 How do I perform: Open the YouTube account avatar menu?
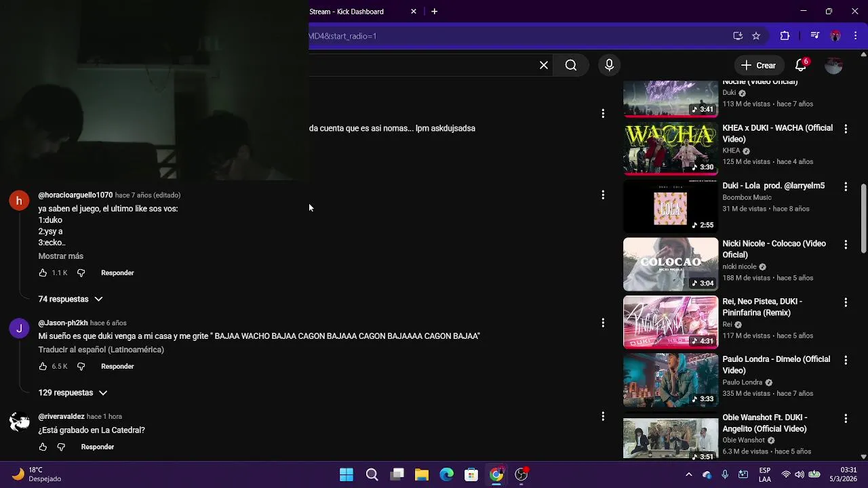833,65
